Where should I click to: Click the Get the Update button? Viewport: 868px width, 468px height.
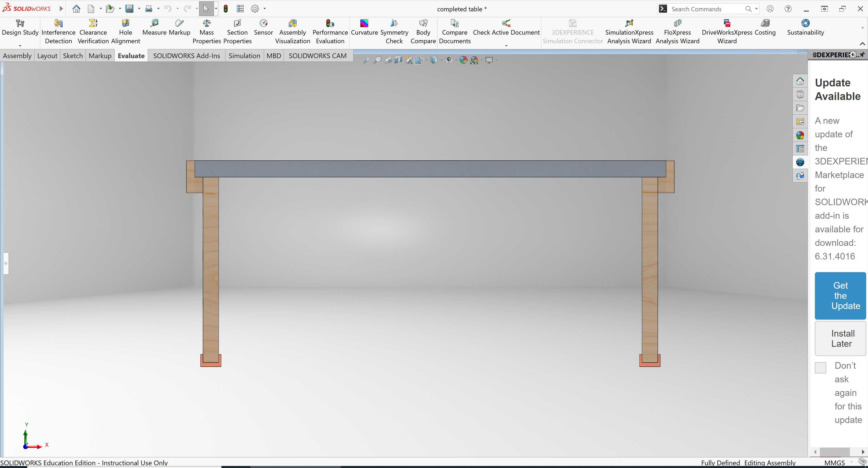pyautogui.click(x=840, y=296)
